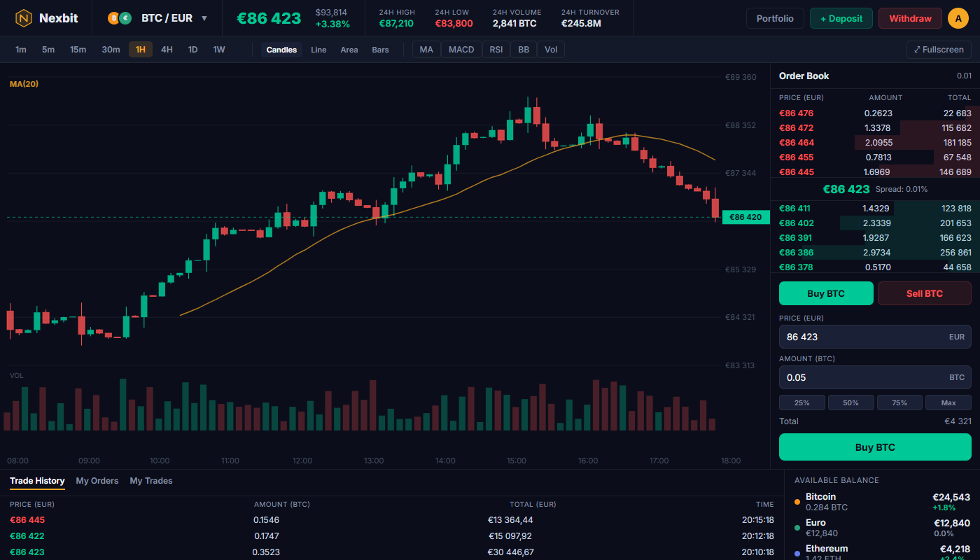Click the Nexbit hexagon logo icon
980x560 pixels.
(x=24, y=18)
